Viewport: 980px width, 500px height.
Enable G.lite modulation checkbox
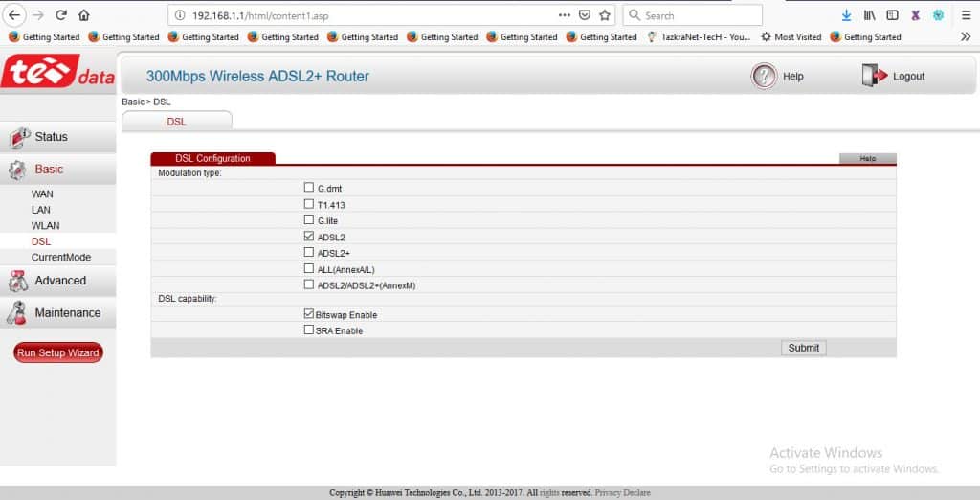click(309, 219)
